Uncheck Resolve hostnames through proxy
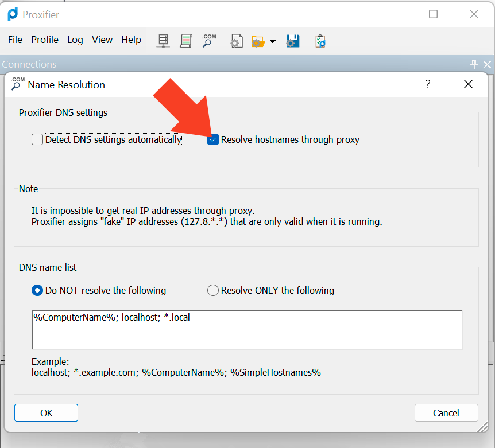Viewport: 495px width, 448px height. click(x=213, y=139)
